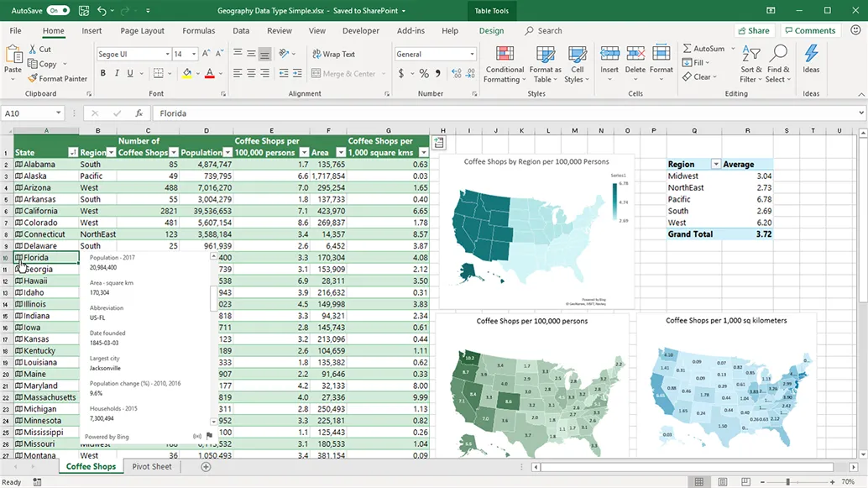Click the Share button

(753, 31)
